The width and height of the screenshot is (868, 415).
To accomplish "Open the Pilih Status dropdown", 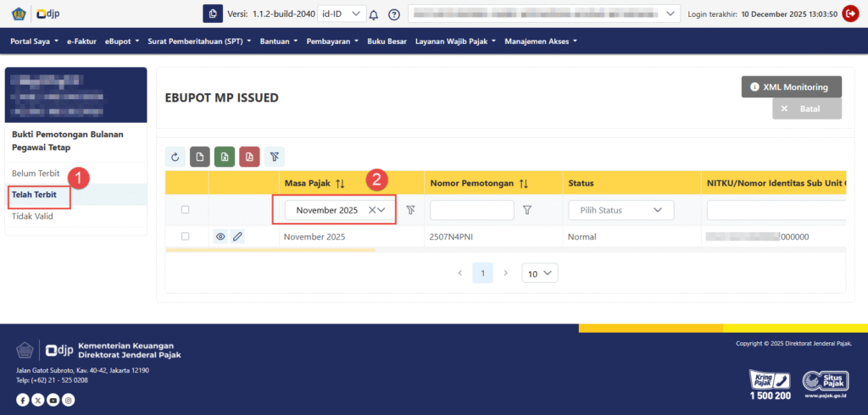I will 620,210.
